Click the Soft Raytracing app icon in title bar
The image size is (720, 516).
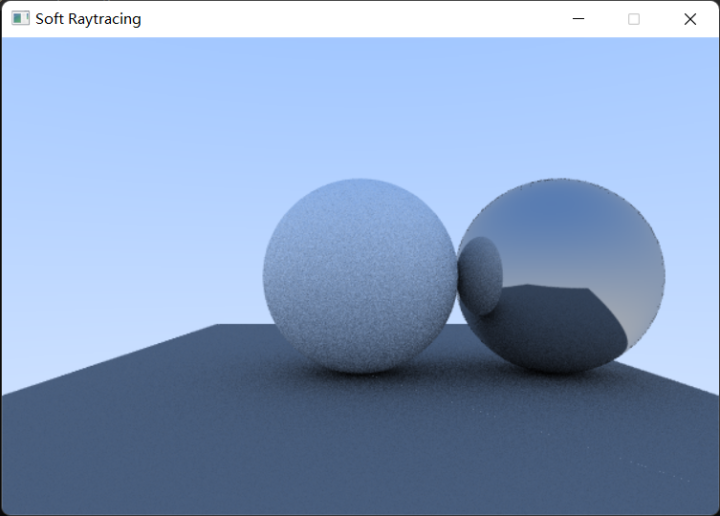[20, 18]
